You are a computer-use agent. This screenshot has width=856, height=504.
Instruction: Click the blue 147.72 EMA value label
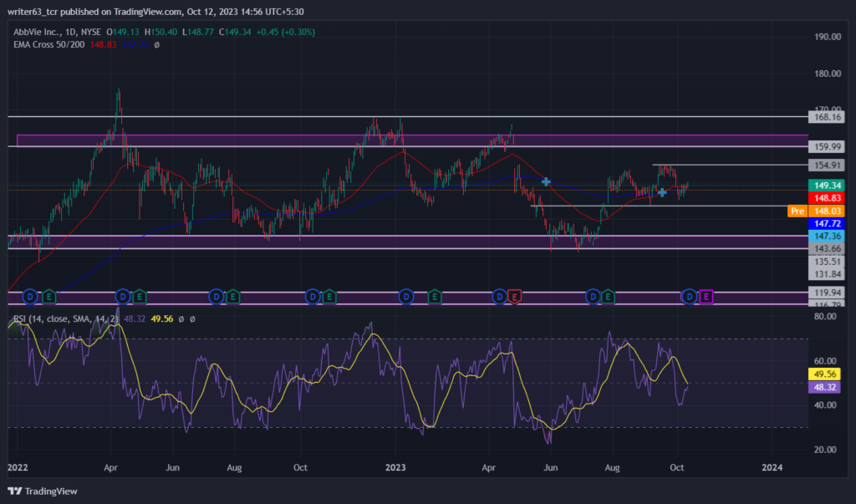pos(827,224)
